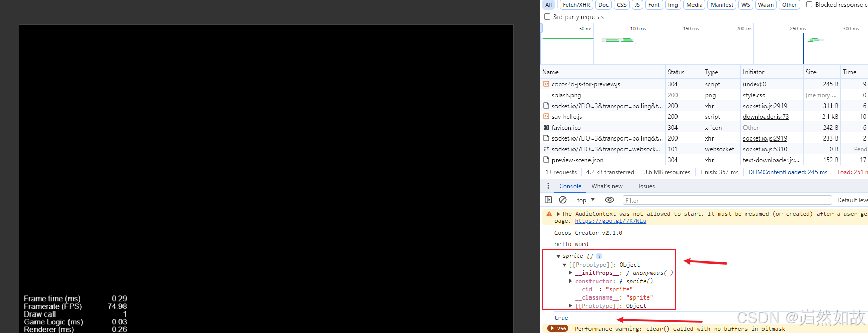Image resolution: width=868 pixels, height=333 pixels.
Task: Expand the nested [[Prototype]]: Object at bottom
Action: [x=570, y=306]
